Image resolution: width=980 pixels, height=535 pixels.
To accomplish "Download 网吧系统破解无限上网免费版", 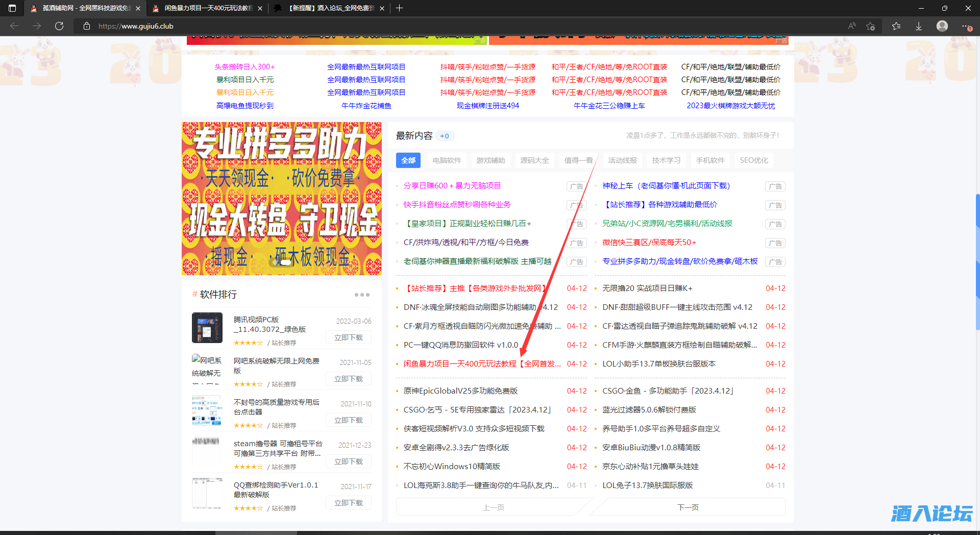I will pos(349,379).
